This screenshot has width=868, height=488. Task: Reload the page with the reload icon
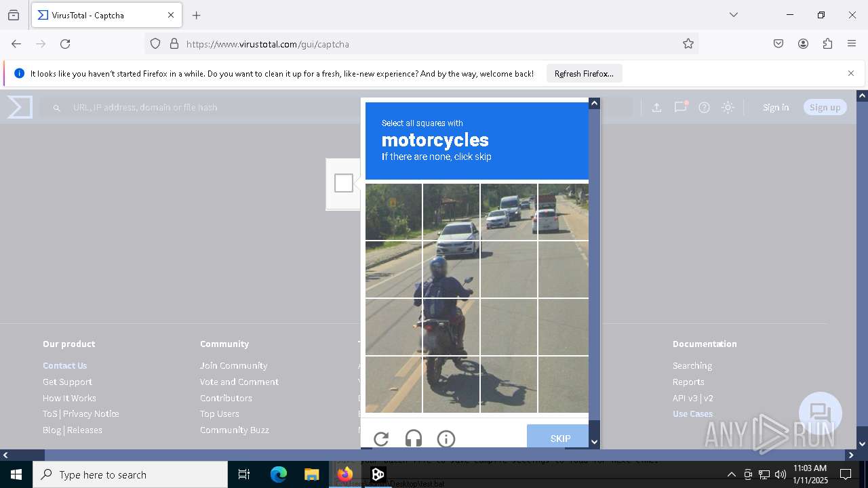pyautogui.click(x=65, y=44)
